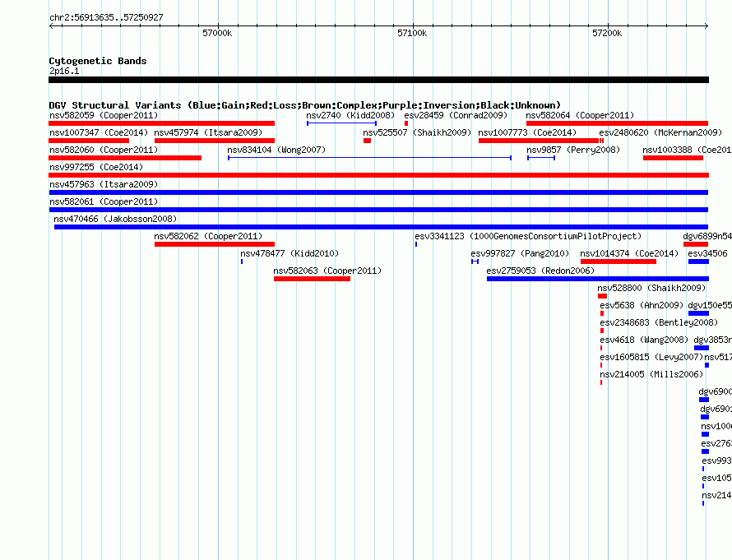Click nsv478477 (Kidd2010) label
732x560 pixels.
290,253
